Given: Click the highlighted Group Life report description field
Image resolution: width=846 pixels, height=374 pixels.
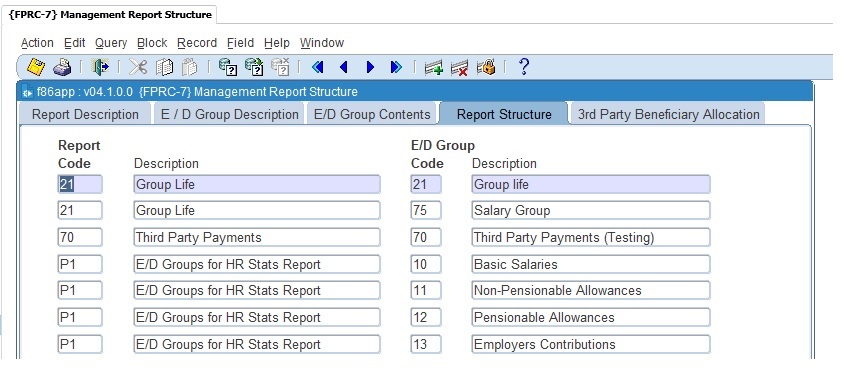Looking at the screenshot, I should [x=257, y=185].
